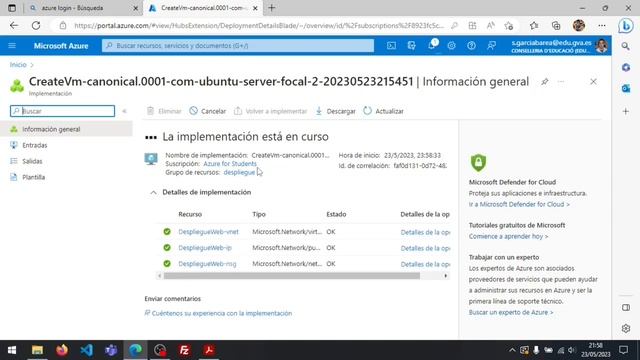The image size is (640, 360).
Task: Open browser Favorites star icon
Action: click(534, 26)
